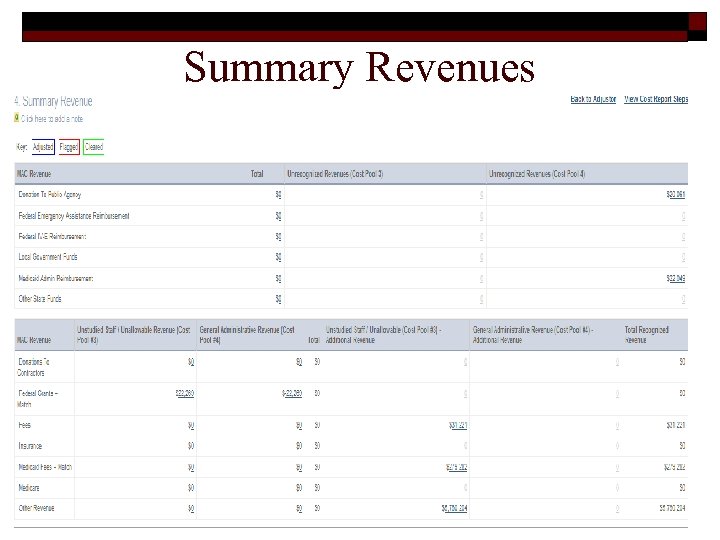Go back via 'Back to Adjustor' link
This screenshot has width=720, height=540.
click(593, 99)
